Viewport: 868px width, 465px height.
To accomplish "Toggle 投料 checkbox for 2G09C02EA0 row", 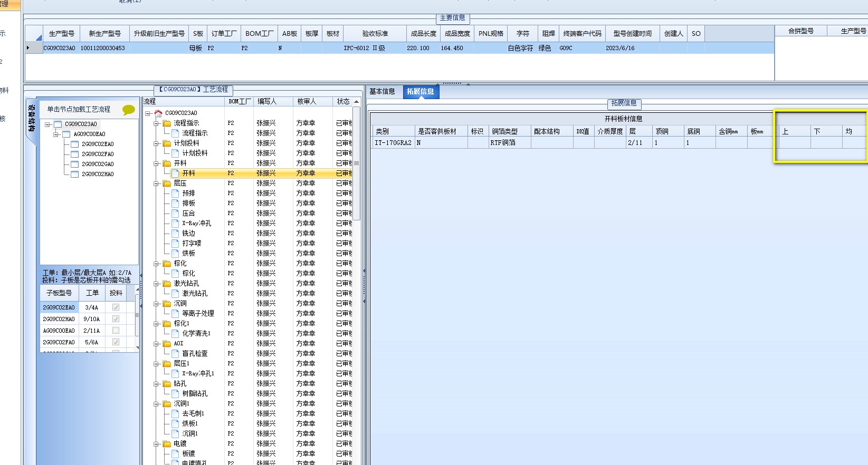I will tap(116, 307).
